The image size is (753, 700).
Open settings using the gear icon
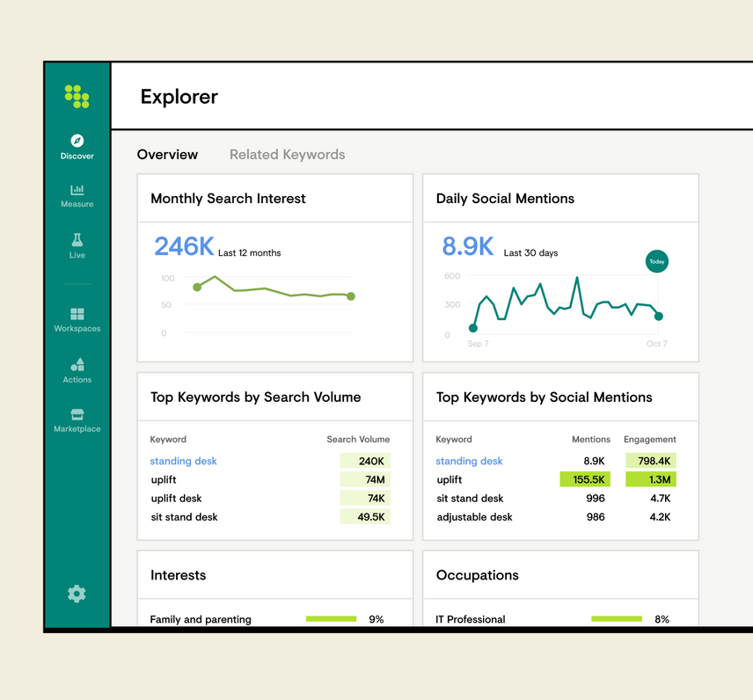(x=77, y=594)
